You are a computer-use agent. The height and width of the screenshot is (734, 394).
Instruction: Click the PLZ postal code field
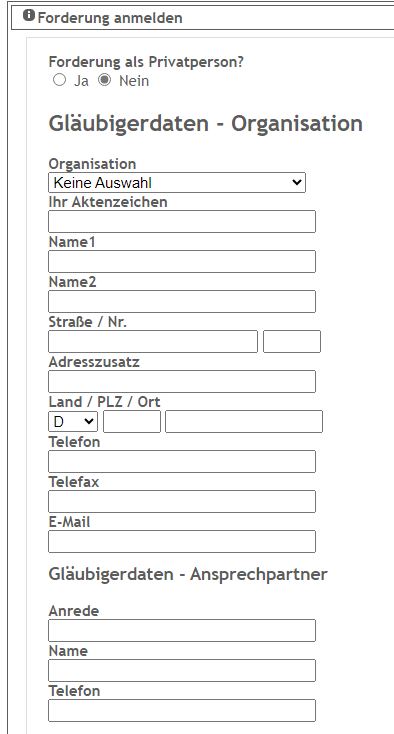pyautogui.click(x=132, y=421)
